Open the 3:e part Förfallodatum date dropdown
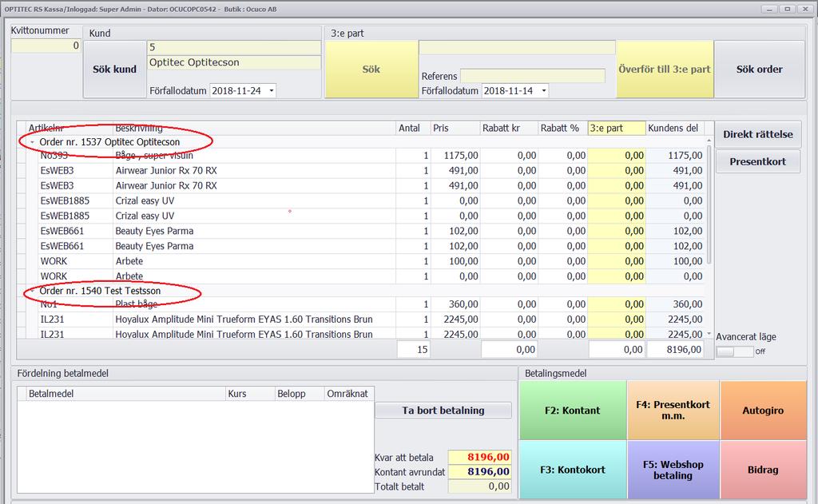This screenshot has width=818, height=504. click(543, 91)
